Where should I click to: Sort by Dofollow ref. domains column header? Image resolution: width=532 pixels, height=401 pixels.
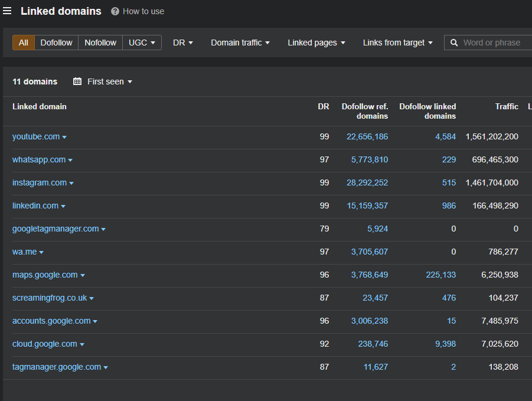[x=365, y=111]
